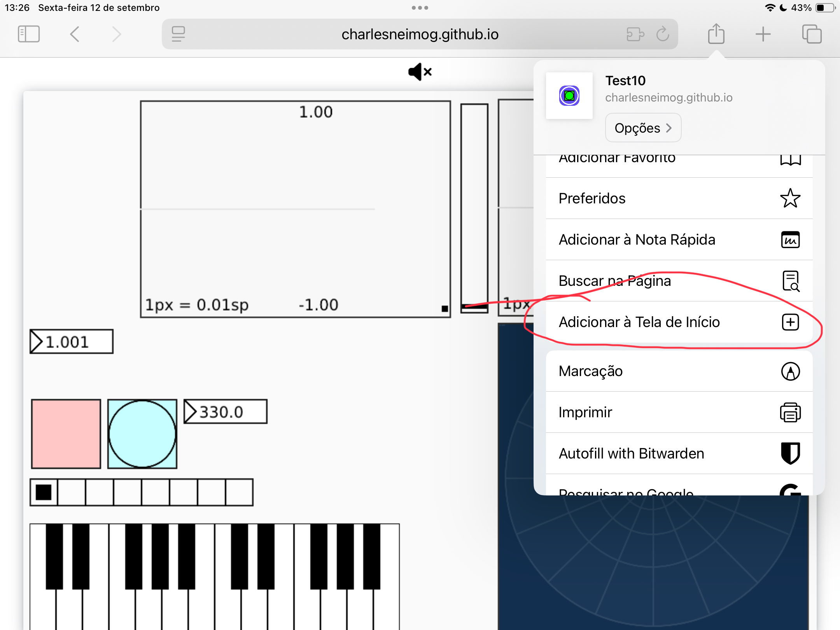
Task: Tap the resize handle of graph
Action: pyautogui.click(x=445, y=309)
